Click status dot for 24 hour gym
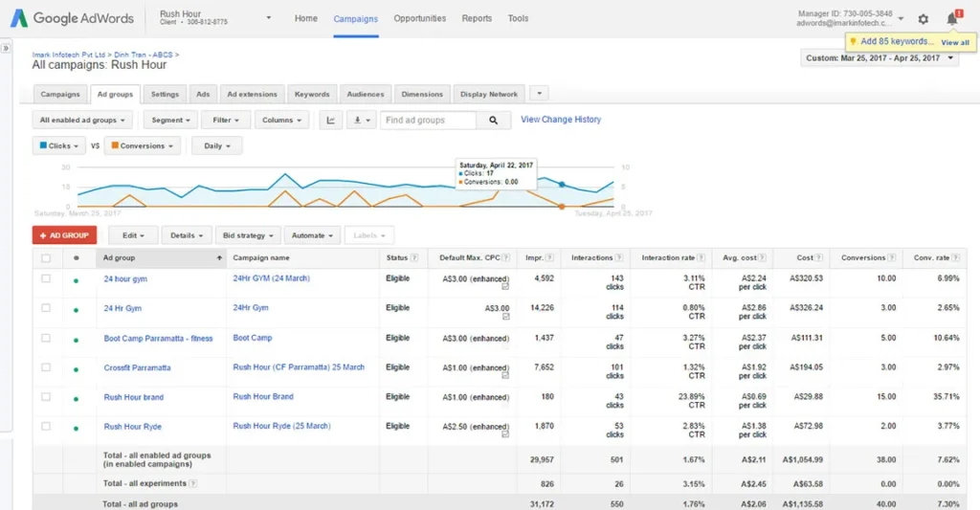The width and height of the screenshot is (980, 510). click(x=77, y=280)
